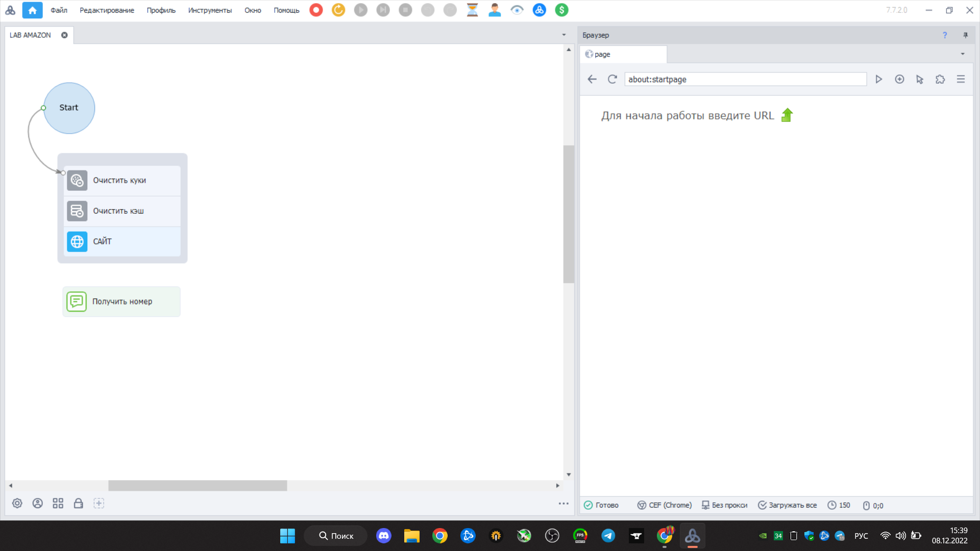Viewport: 980px width, 551px height.
Task: Click the browser extensions puzzle icon
Action: pos(940,79)
